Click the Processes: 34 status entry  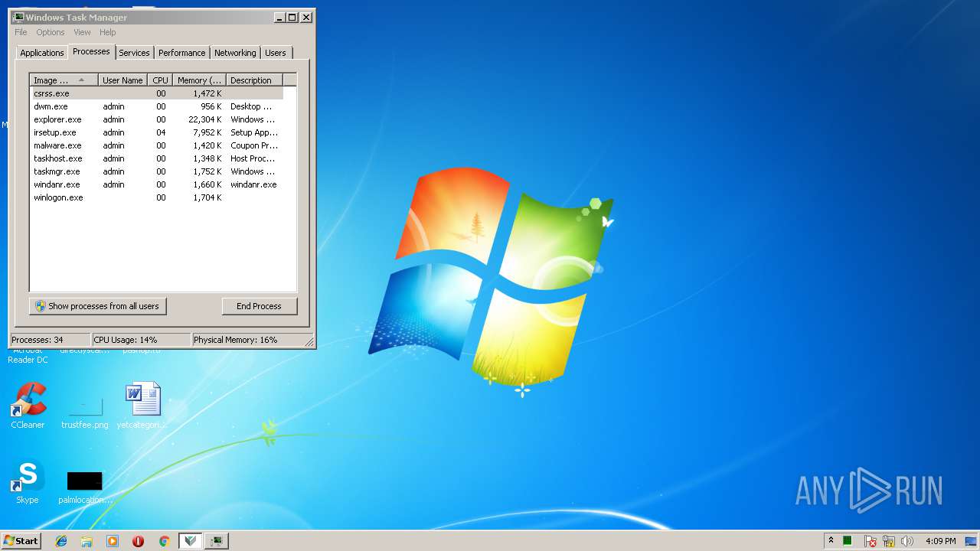(51, 340)
